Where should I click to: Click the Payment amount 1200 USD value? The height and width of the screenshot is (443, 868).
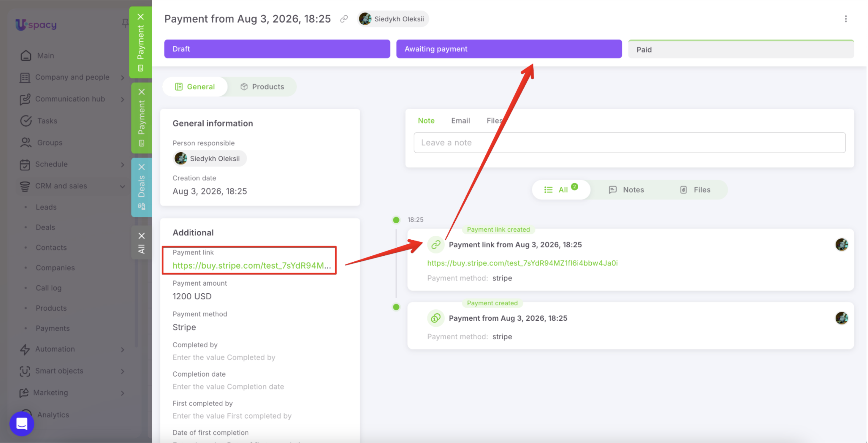192,296
